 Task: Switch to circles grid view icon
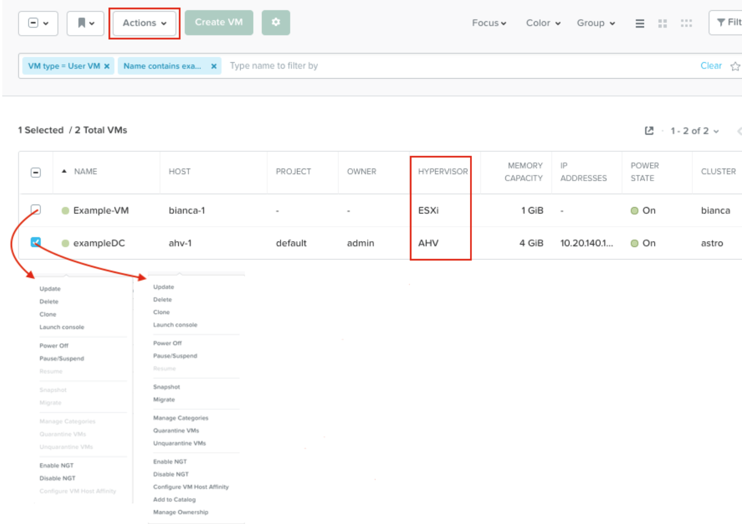[686, 23]
